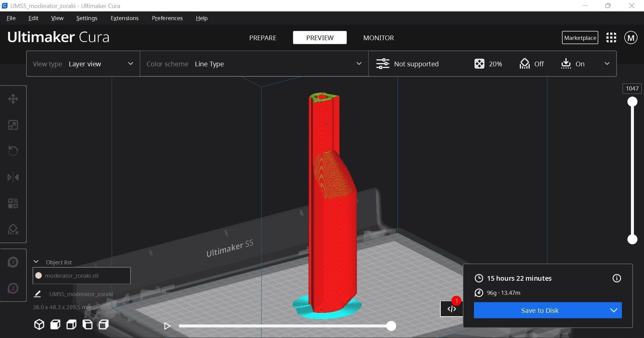Select the Mirror tool icon

[x=13, y=177]
